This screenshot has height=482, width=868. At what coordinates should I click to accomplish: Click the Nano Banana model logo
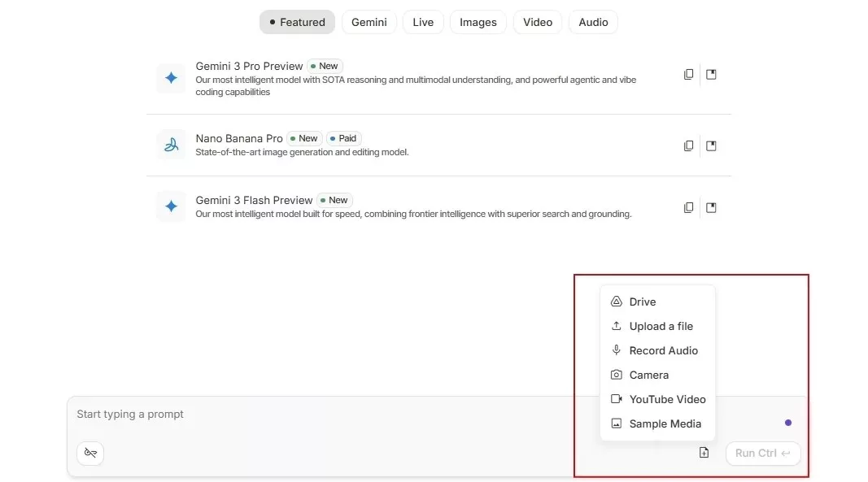click(x=171, y=145)
